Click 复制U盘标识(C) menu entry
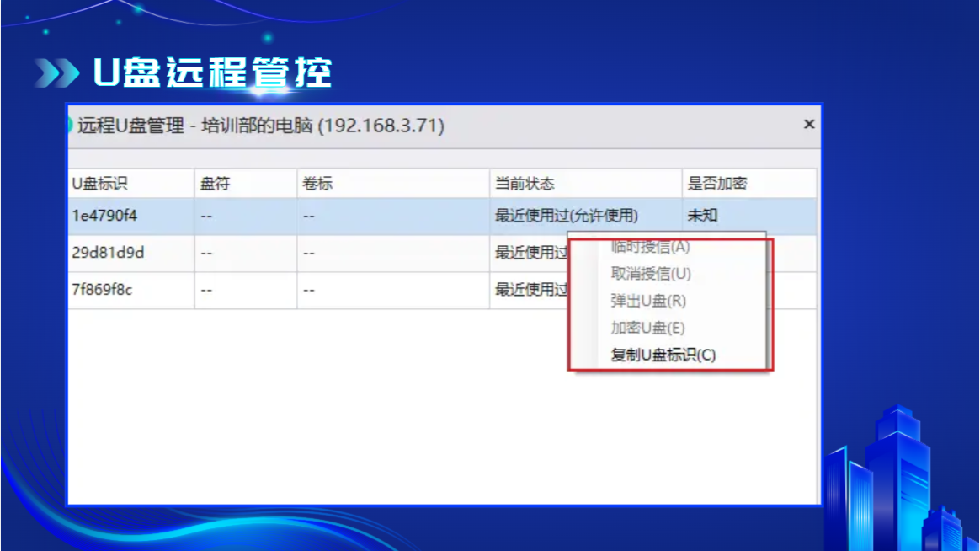 (663, 356)
